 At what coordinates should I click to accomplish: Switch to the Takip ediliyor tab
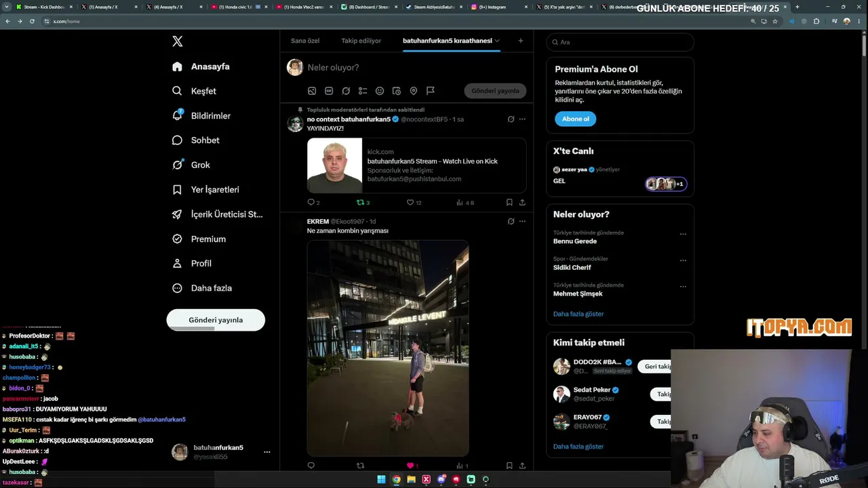[361, 41]
